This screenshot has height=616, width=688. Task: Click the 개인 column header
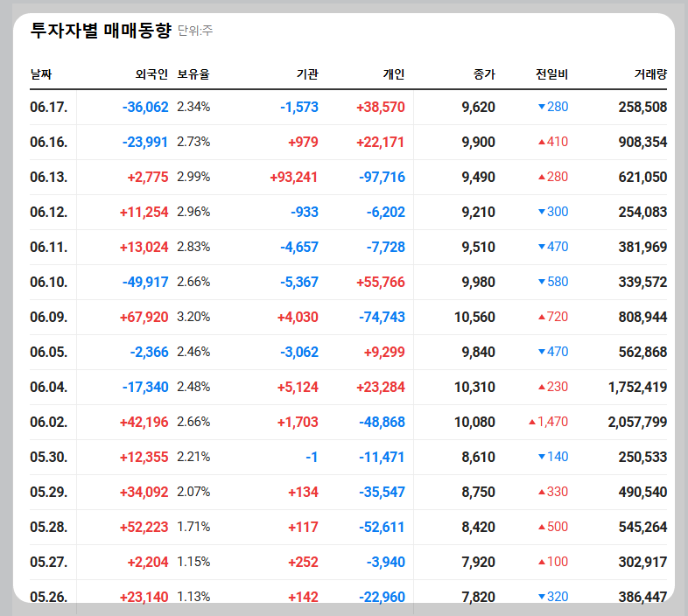tap(394, 74)
